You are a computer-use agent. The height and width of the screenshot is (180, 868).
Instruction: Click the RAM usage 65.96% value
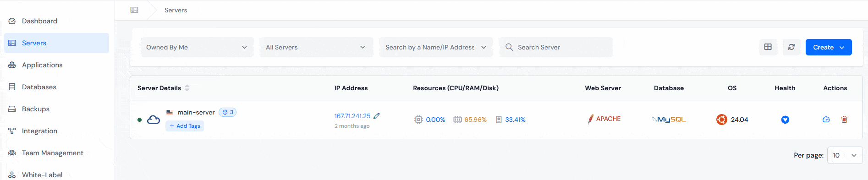[x=475, y=120]
